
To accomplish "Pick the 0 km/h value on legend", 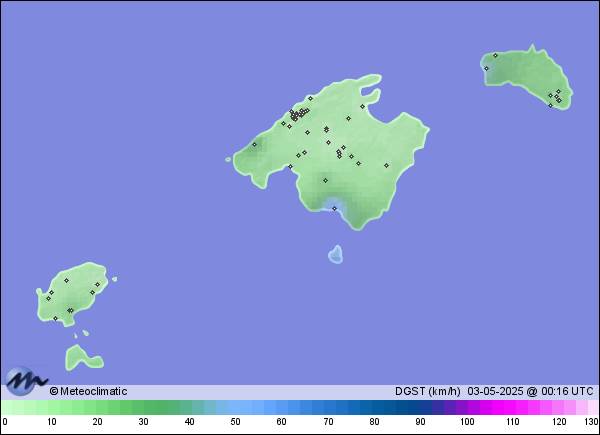I will click(5, 422).
